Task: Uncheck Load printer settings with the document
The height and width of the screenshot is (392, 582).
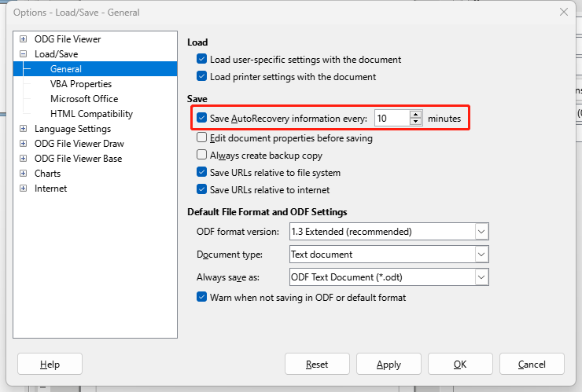Action: (201, 76)
